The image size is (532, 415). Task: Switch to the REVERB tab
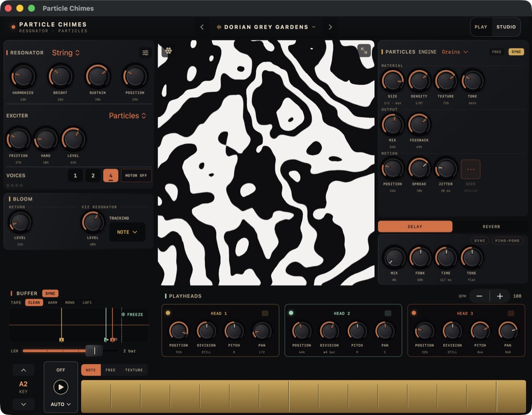click(x=491, y=226)
